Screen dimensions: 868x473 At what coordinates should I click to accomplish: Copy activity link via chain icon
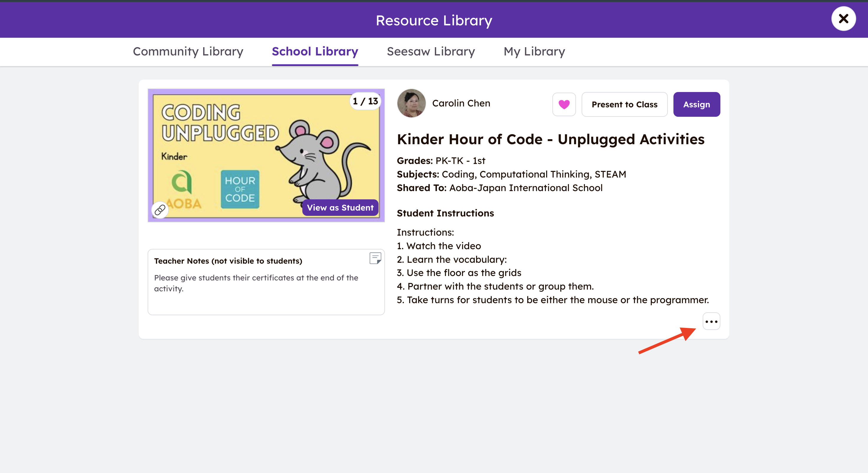[x=160, y=210]
